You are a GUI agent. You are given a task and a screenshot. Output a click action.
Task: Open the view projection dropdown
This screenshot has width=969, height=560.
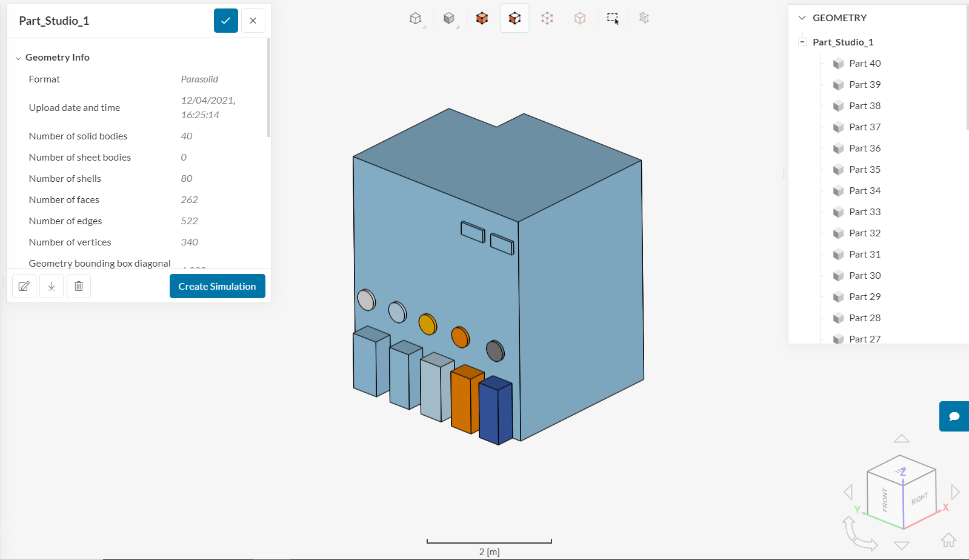coord(416,18)
